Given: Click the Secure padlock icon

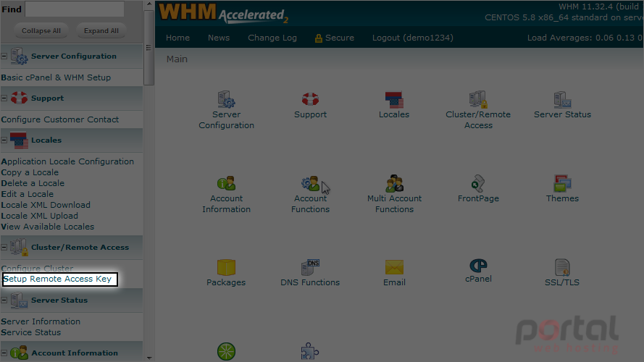Looking at the screenshot, I should coord(318,38).
